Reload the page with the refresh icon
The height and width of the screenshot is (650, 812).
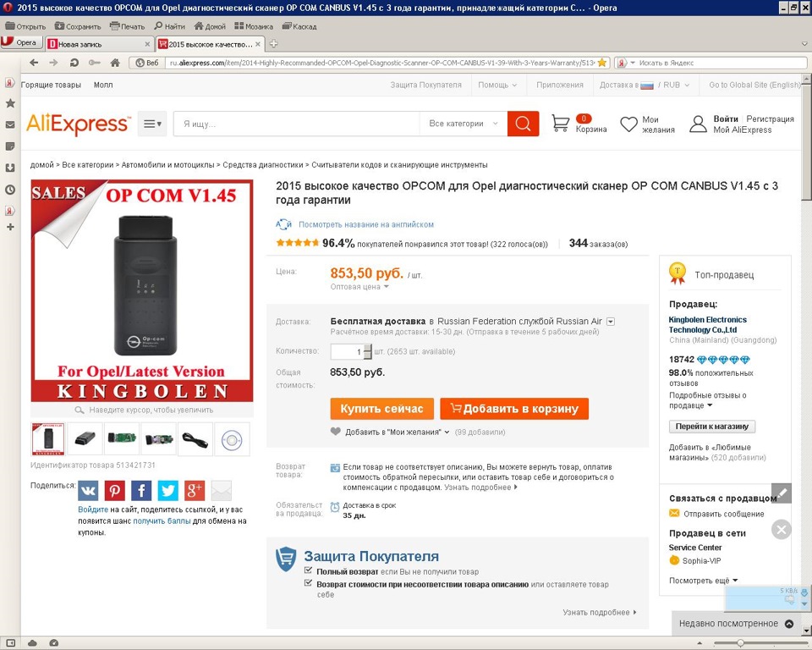[x=74, y=63]
